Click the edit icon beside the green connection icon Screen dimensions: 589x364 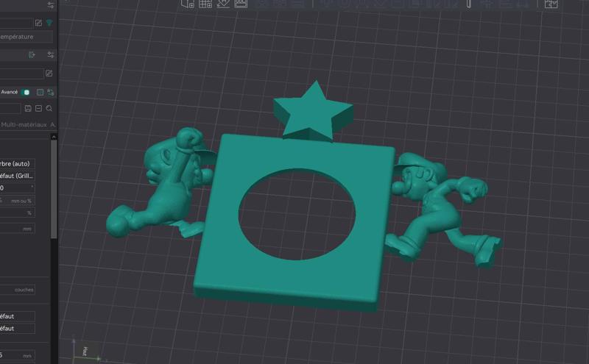click(x=38, y=23)
